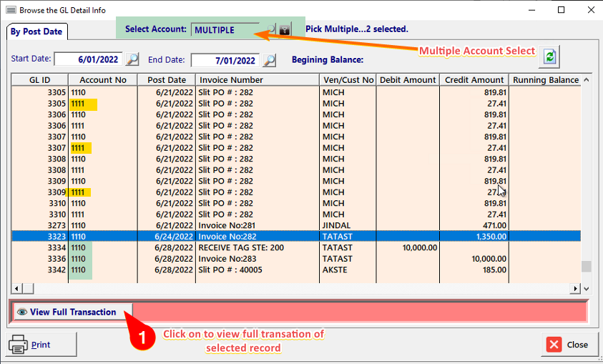Click the grid's vertical scroll down arrow

tap(586, 289)
